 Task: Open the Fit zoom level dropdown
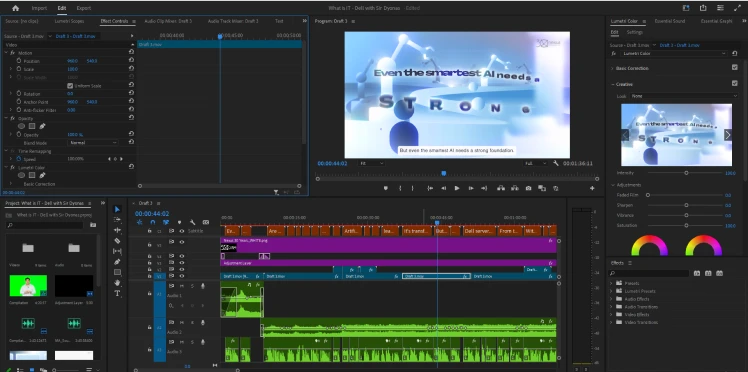tap(371, 163)
